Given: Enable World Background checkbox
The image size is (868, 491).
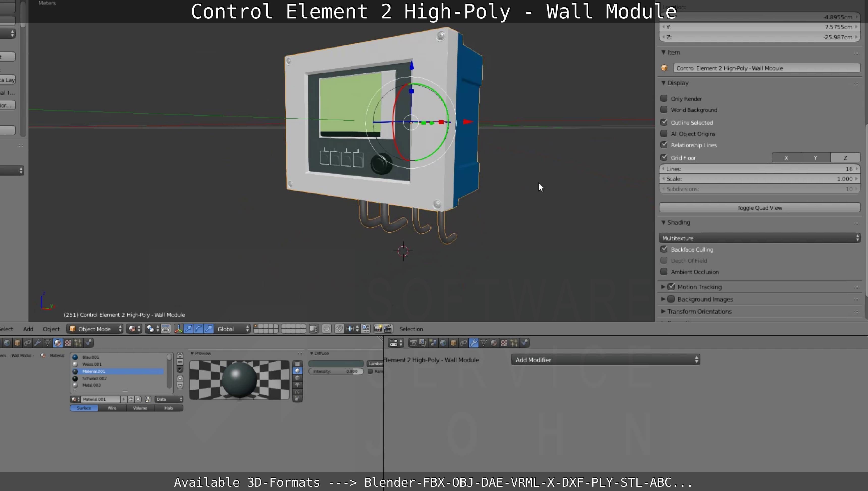Looking at the screenshot, I should coord(664,110).
